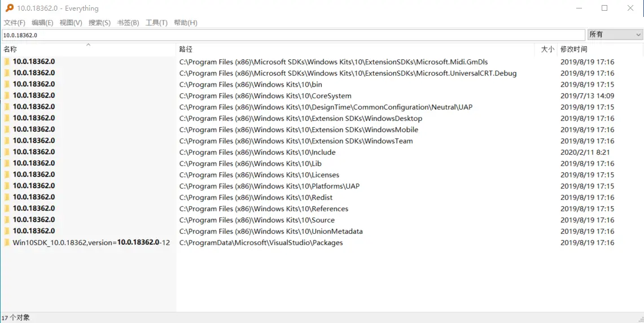Click path ending in 10\Platforms\UAP

pyautogui.click(x=269, y=186)
